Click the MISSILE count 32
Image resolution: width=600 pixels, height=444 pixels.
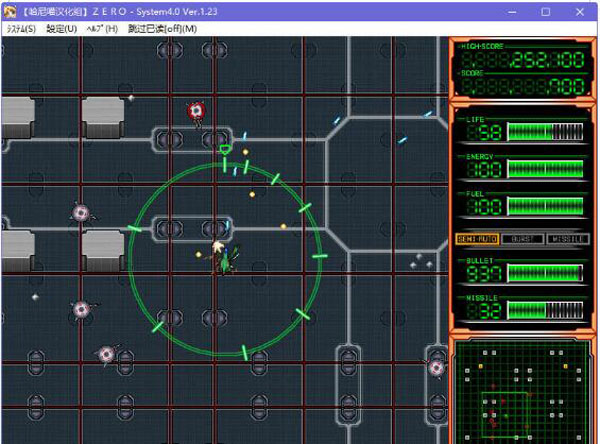tap(489, 312)
